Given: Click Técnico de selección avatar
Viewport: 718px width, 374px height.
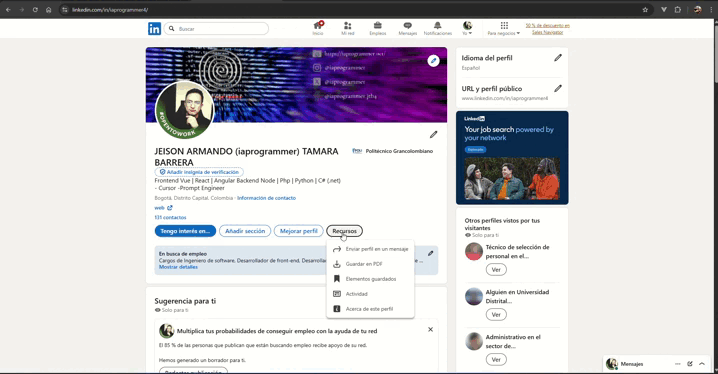Looking at the screenshot, I should [474, 251].
